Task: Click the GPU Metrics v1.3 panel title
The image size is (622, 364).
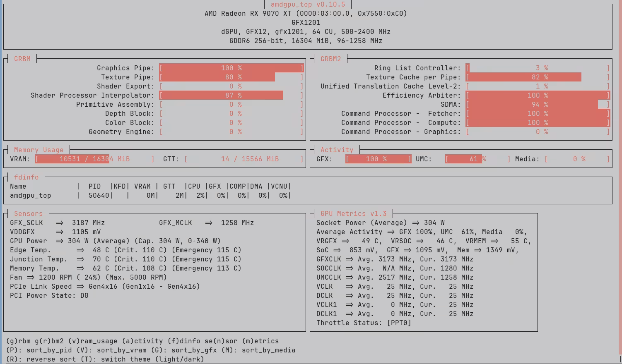Action: pyautogui.click(x=353, y=214)
